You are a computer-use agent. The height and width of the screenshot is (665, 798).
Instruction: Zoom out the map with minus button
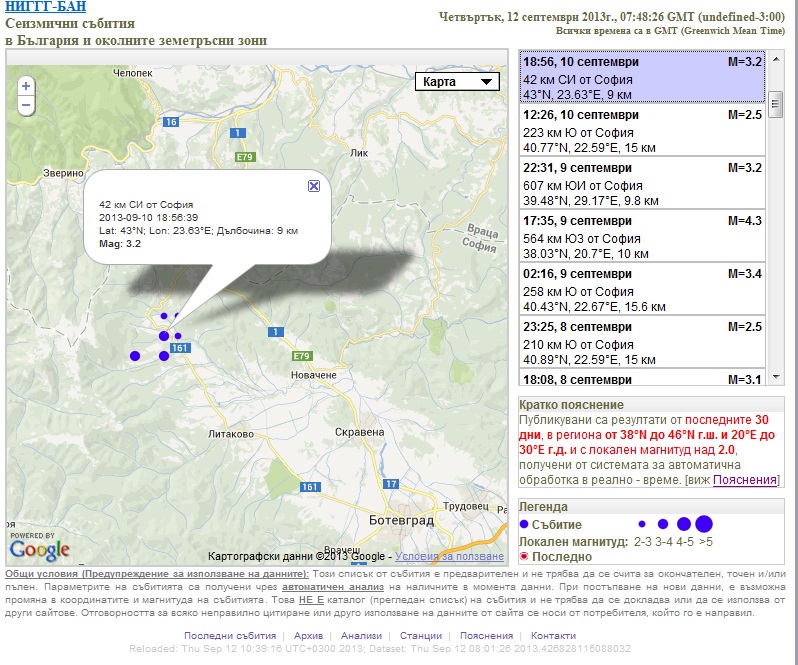coord(26,105)
